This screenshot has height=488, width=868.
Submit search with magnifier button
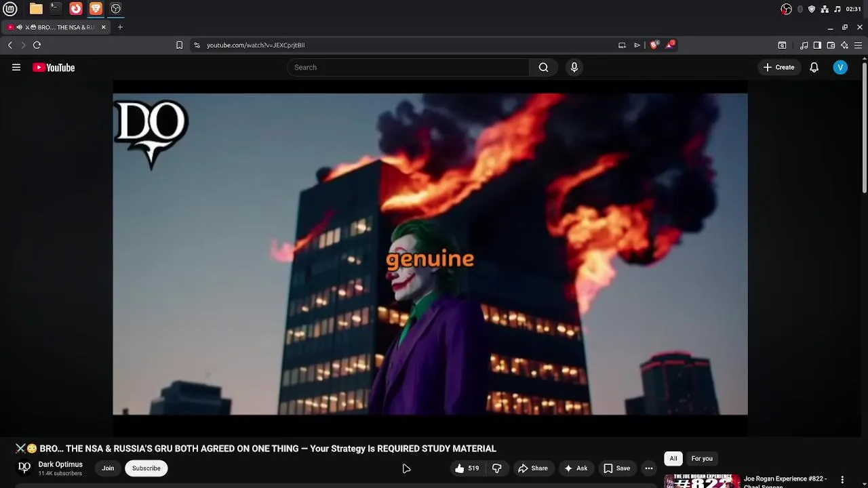pos(543,67)
